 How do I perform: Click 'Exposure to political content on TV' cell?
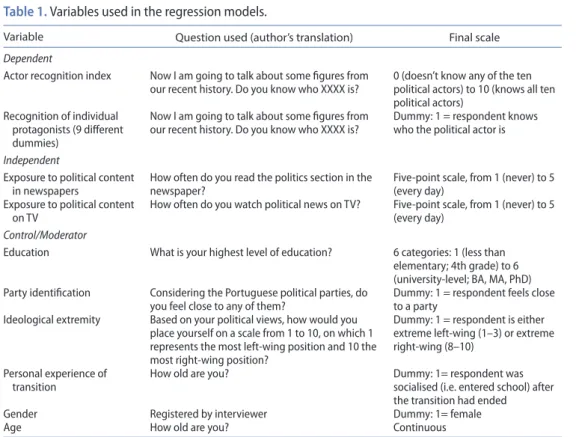[x=69, y=211]
